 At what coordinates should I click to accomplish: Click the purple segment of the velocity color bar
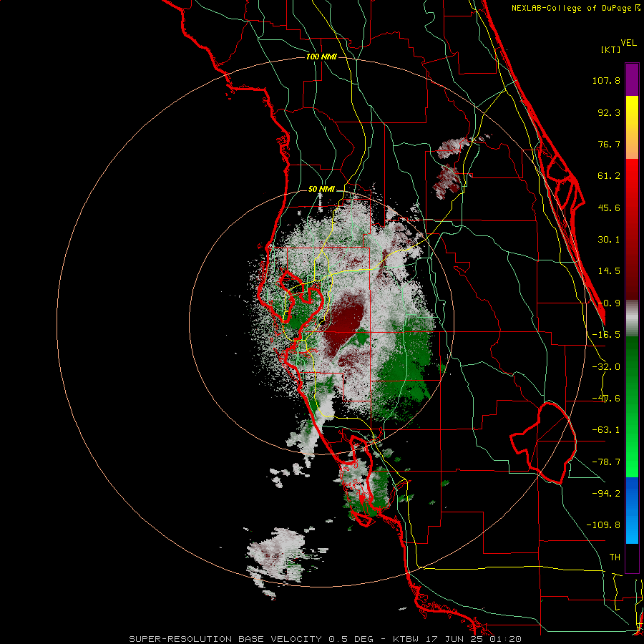[x=632, y=79]
